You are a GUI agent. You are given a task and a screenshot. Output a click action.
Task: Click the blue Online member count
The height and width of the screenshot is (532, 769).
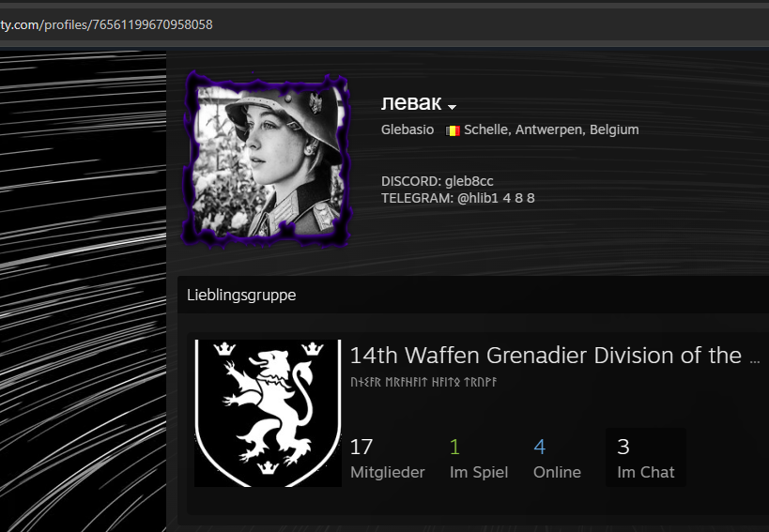539,447
